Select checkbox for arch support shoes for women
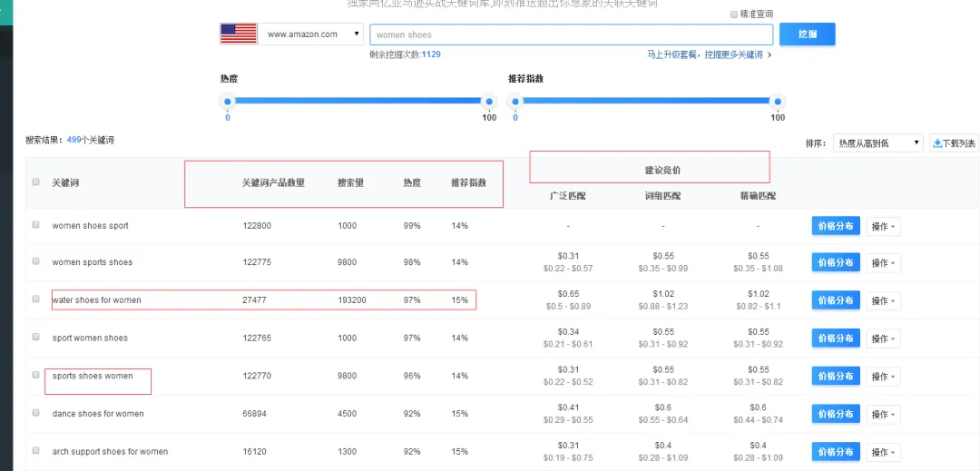The image size is (980, 471). coord(35,450)
